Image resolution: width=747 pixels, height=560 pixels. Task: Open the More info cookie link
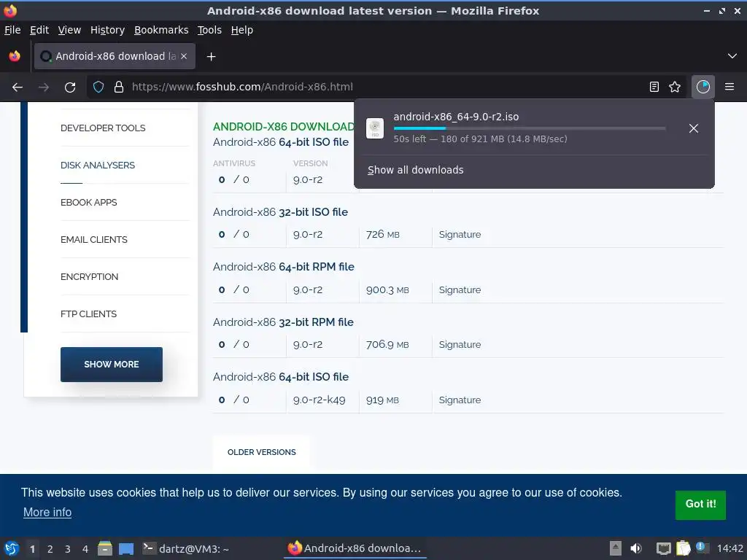tap(47, 513)
